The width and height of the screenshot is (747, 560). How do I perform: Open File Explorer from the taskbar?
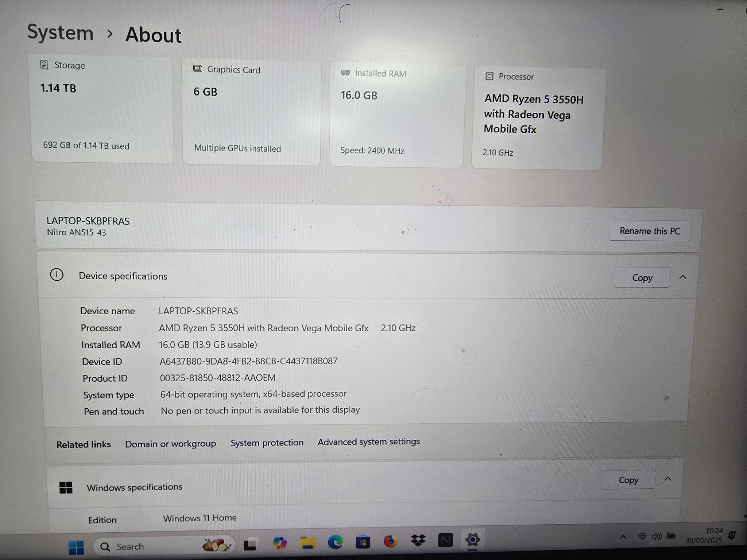tap(308, 543)
